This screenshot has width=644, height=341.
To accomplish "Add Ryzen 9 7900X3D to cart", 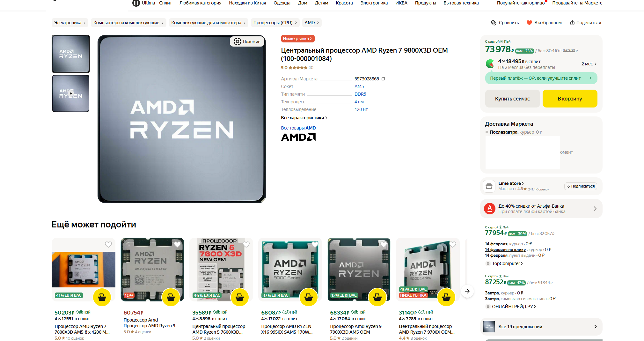I will click(377, 297).
